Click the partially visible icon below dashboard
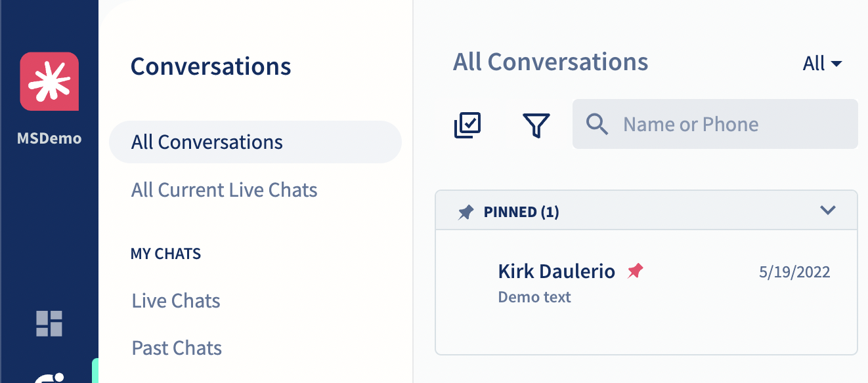868x383 pixels. (49, 376)
